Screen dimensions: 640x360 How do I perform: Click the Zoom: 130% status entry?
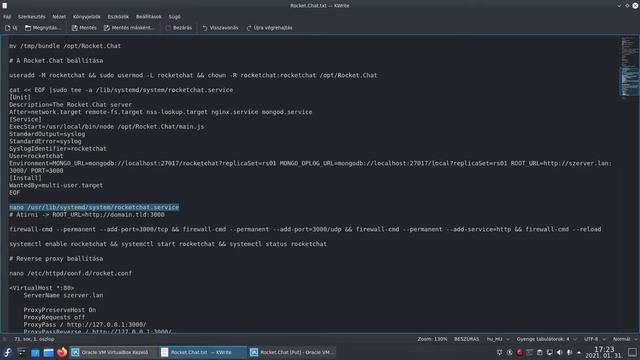pos(432,339)
